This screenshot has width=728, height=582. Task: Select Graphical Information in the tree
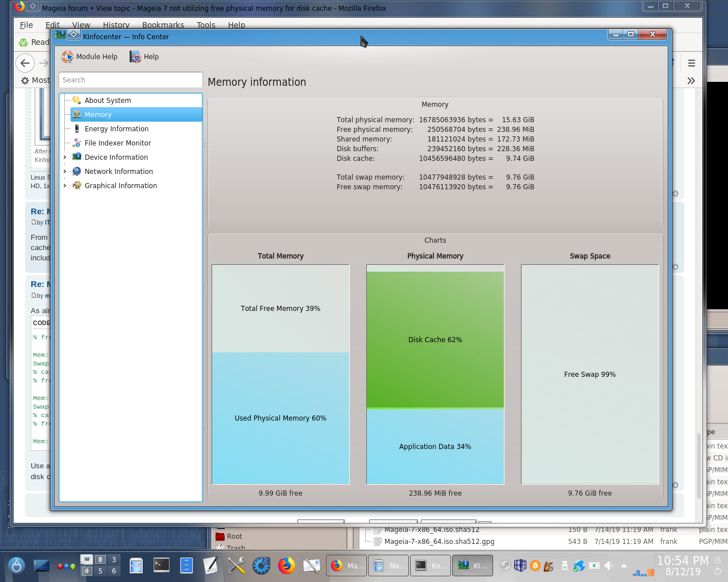pyautogui.click(x=121, y=186)
